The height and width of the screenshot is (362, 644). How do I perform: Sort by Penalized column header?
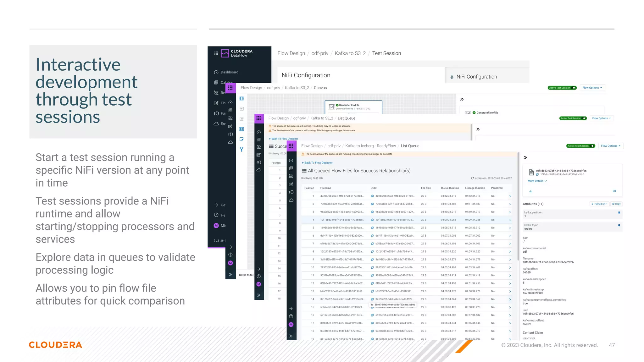(497, 188)
